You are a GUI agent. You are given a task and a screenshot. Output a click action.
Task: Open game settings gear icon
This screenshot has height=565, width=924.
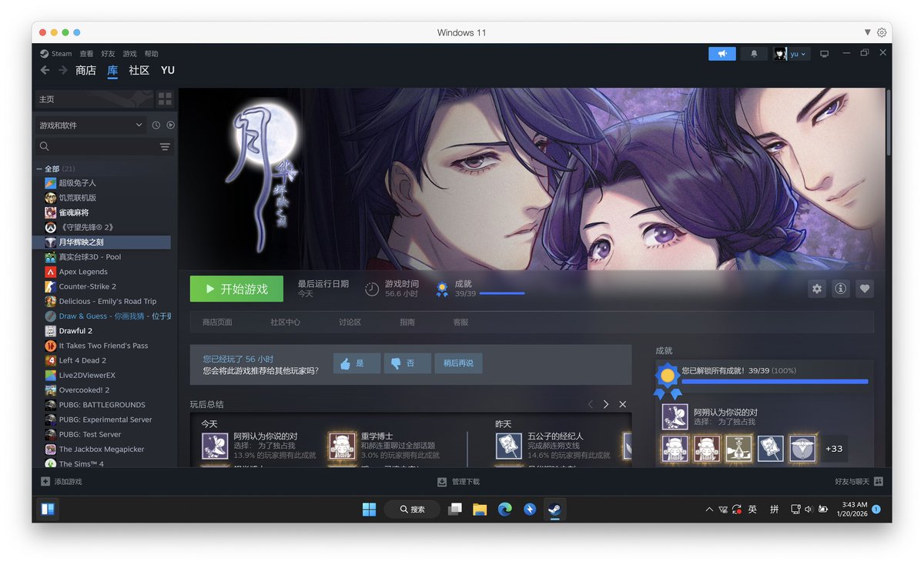point(817,289)
